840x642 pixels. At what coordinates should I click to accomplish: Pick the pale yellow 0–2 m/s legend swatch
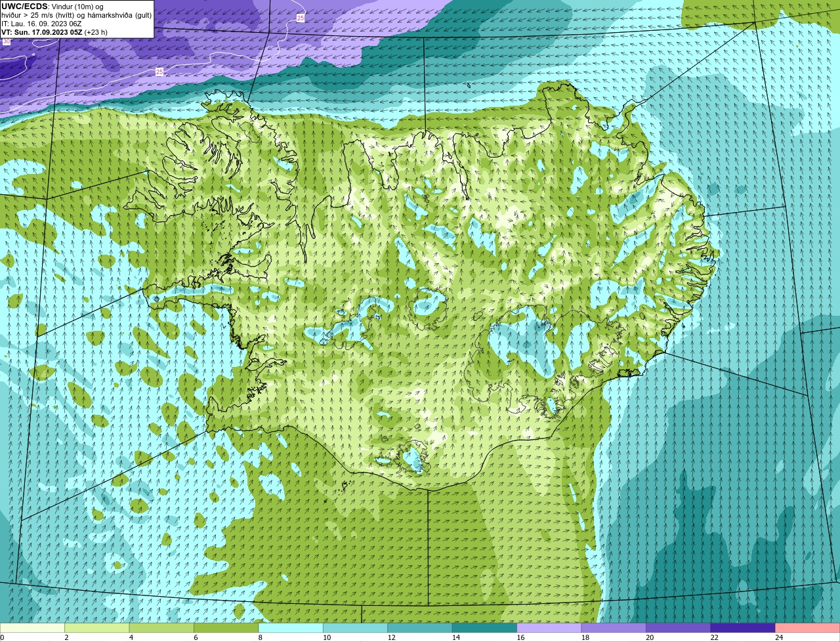pyautogui.click(x=33, y=628)
